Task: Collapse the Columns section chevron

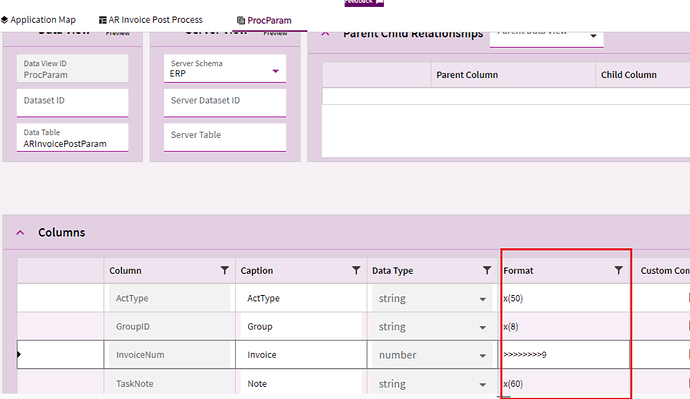Action: (20, 233)
